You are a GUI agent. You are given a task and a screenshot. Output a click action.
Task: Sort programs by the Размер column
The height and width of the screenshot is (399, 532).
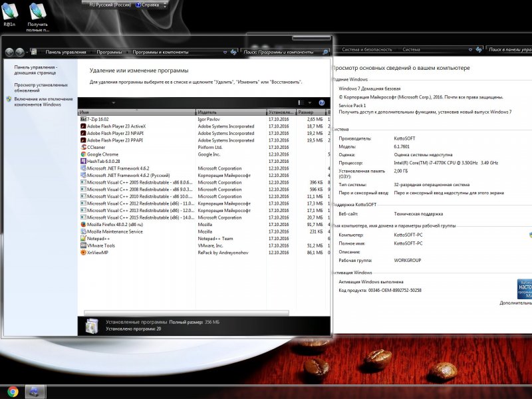click(x=311, y=112)
